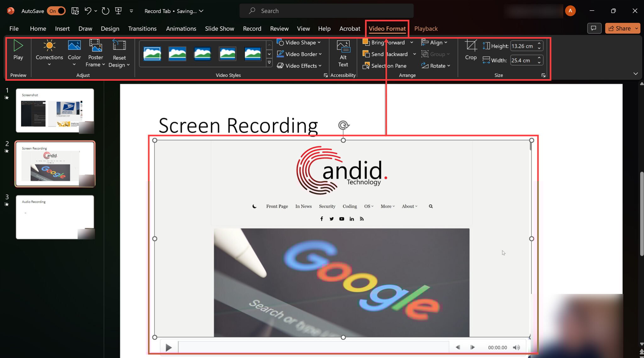Select the Audio Recording slide thumbnail
Viewport: 644px width, 358px height.
coord(55,217)
